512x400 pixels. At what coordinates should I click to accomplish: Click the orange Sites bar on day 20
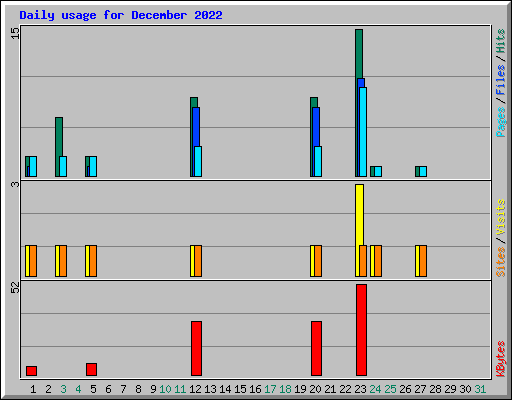click(x=318, y=261)
